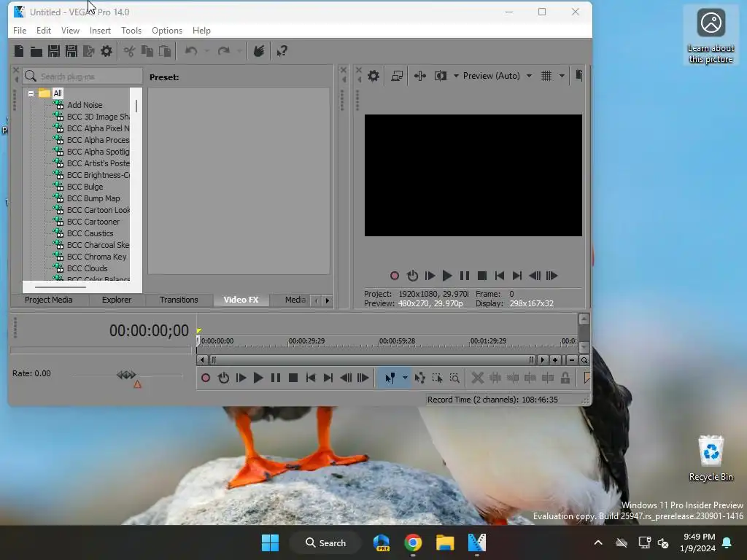Open a project using the folder icon
747x560 pixels.
click(36, 51)
